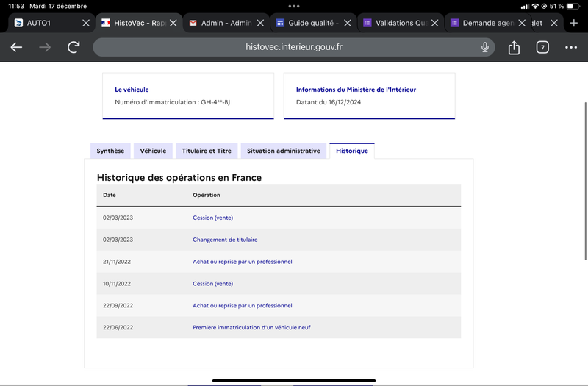
Task: Close the Validations Qua tab
Action: click(x=434, y=23)
